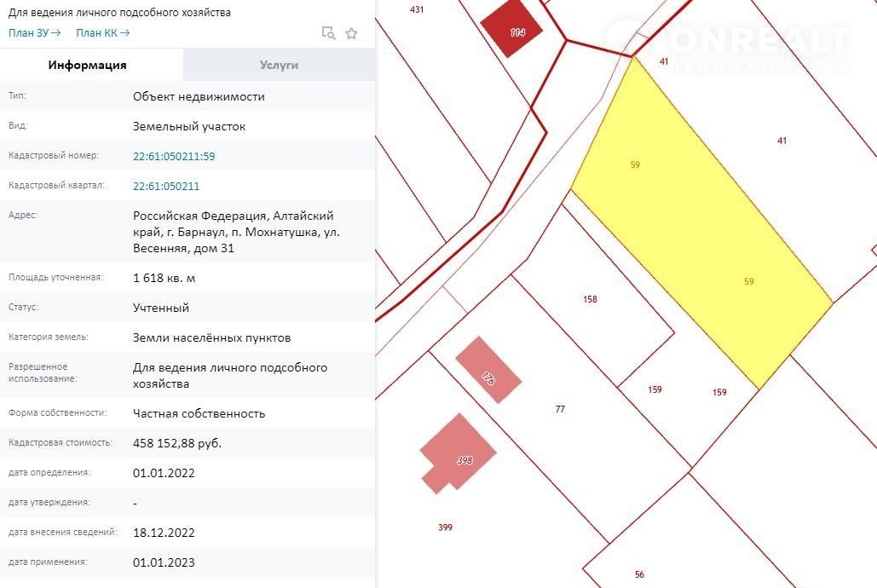Switch to the Услуги tab

(279, 65)
